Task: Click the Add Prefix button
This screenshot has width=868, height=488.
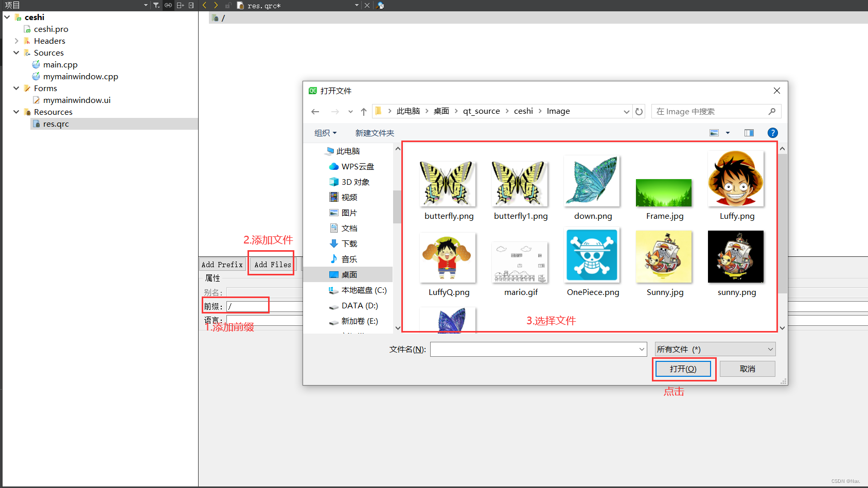Action: [x=222, y=265]
